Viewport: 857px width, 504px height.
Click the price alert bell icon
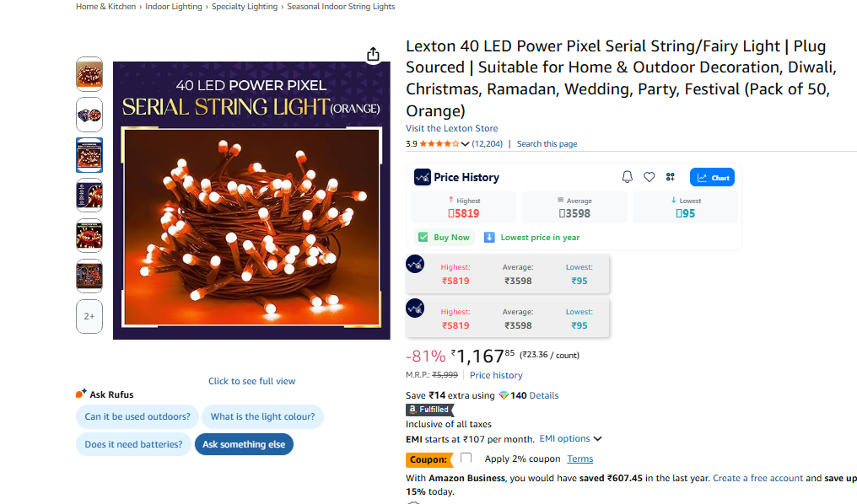pos(627,177)
